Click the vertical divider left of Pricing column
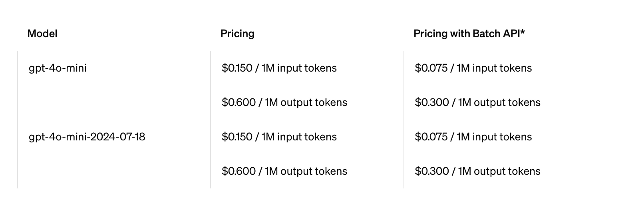Viewport: 644px width, 204px height. click(x=211, y=119)
